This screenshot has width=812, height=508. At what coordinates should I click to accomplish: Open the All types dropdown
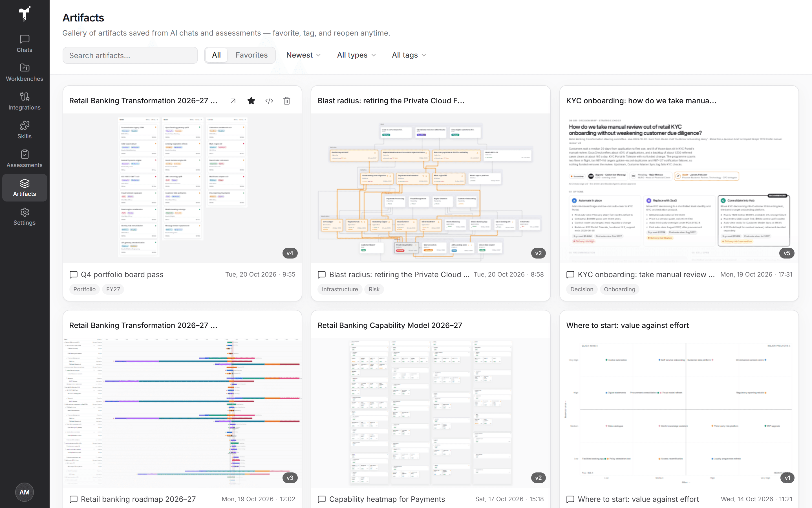[x=356, y=55]
